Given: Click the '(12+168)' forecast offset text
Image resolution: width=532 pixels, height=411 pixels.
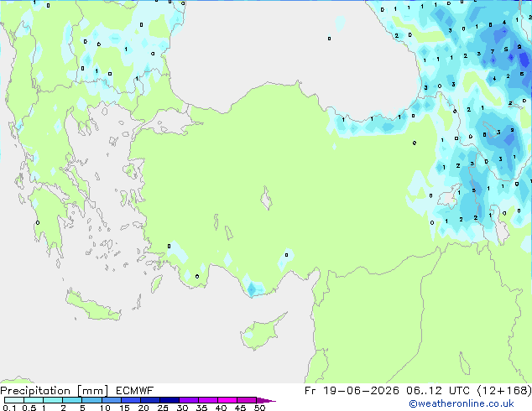Looking at the screenshot, I should [x=504, y=391].
